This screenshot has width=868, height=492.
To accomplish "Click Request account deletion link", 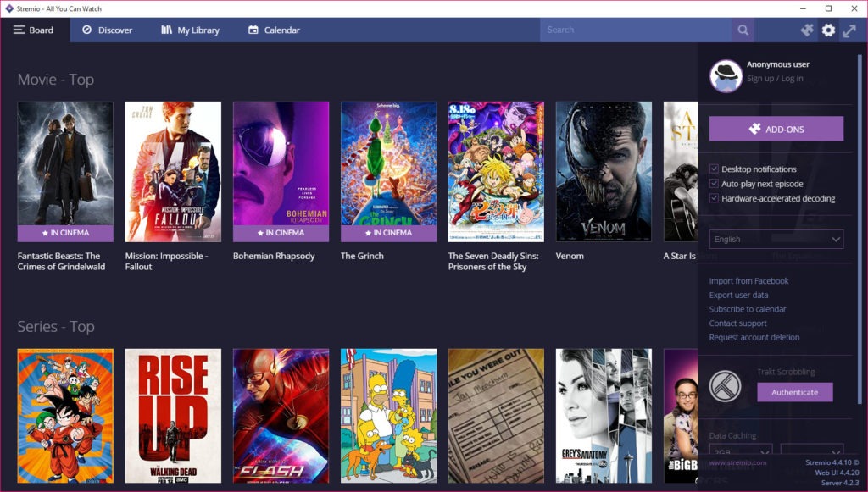I will click(754, 337).
